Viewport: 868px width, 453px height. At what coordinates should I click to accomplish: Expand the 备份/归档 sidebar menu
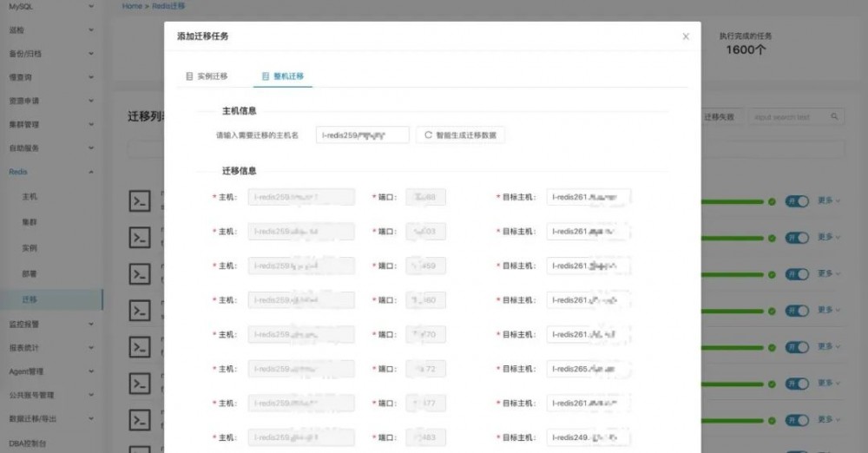(x=51, y=54)
